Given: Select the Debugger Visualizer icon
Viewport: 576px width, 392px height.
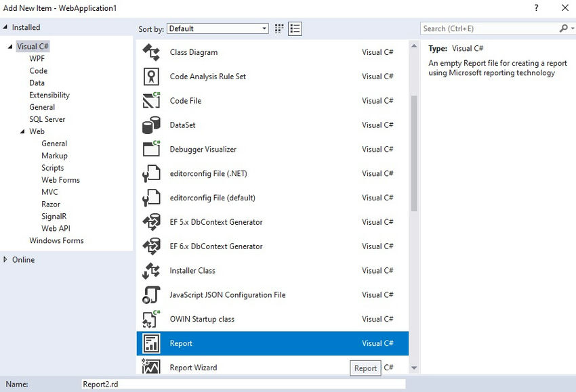Looking at the screenshot, I should 150,149.
